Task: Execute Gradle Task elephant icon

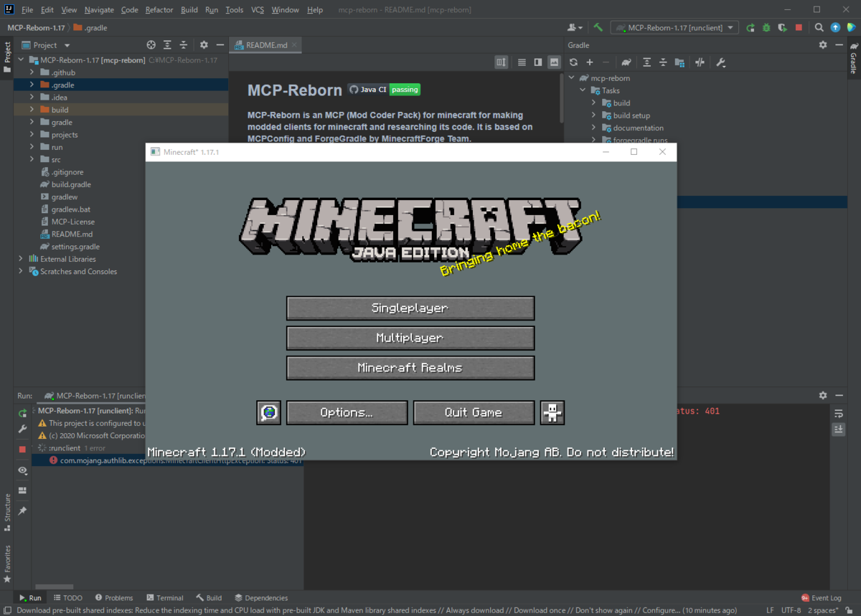Action: [626, 62]
